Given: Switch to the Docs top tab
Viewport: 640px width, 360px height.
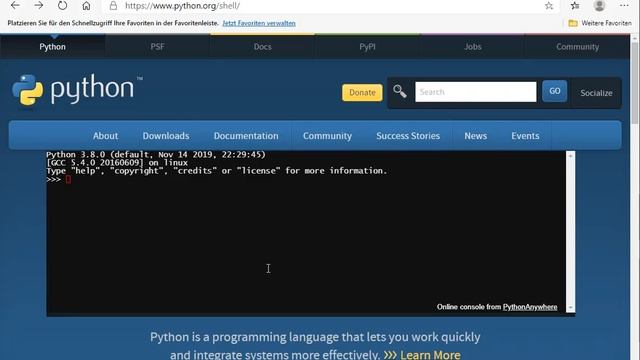Looking at the screenshot, I should click(262, 47).
